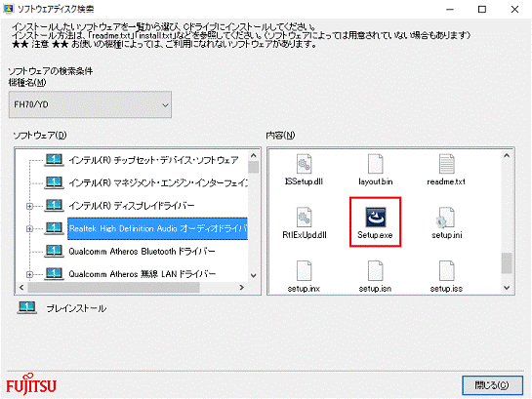Select Qualcomm Atheros wireless LAN driver entry
Viewport: 532px width, 399px height.
click(142, 273)
